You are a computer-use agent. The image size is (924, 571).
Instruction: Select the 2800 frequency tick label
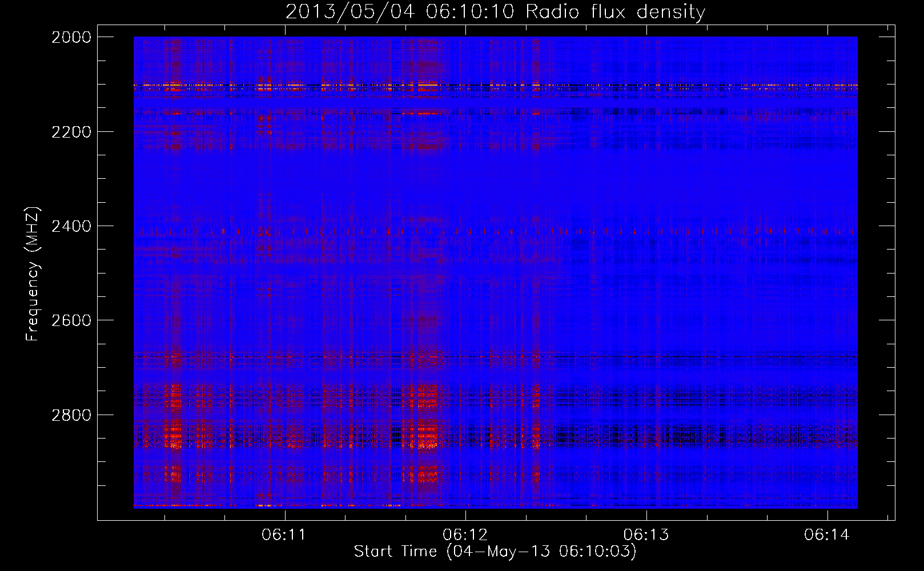pyautogui.click(x=71, y=415)
